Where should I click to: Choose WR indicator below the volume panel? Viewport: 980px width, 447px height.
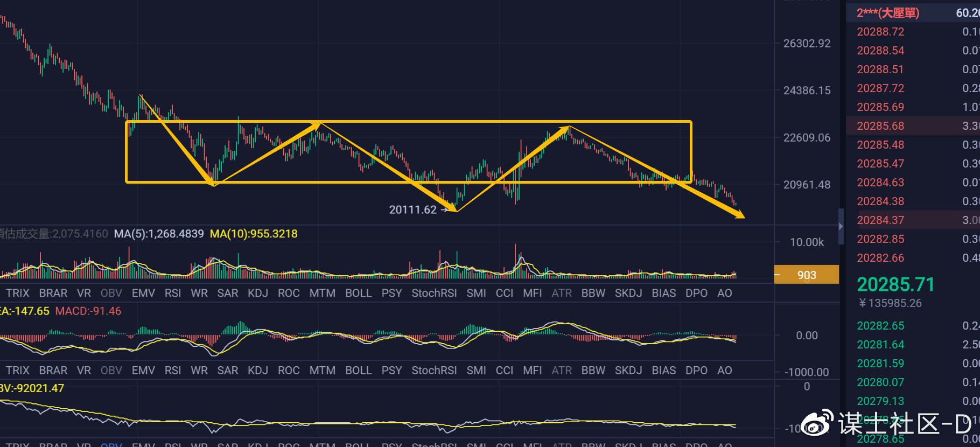199,293
